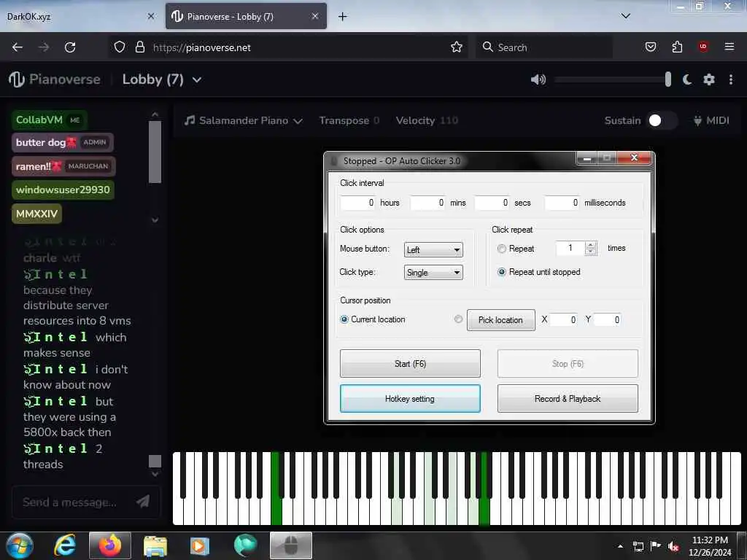Image resolution: width=747 pixels, height=560 pixels.
Task: Click the hours interval field
Action: [357, 203]
